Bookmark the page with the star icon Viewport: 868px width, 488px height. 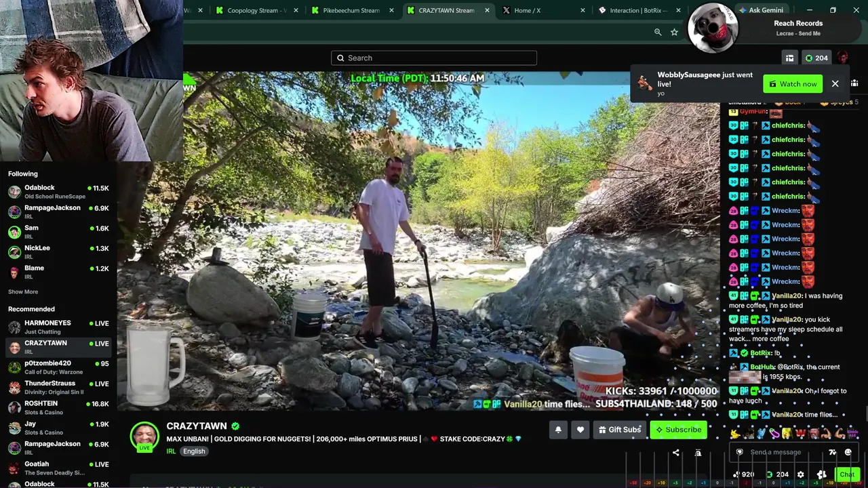click(x=674, y=32)
